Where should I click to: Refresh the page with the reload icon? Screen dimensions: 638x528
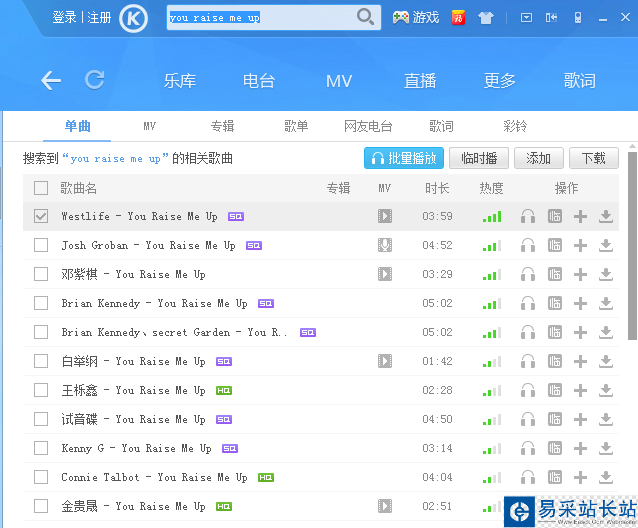pyautogui.click(x=94, y=80)
